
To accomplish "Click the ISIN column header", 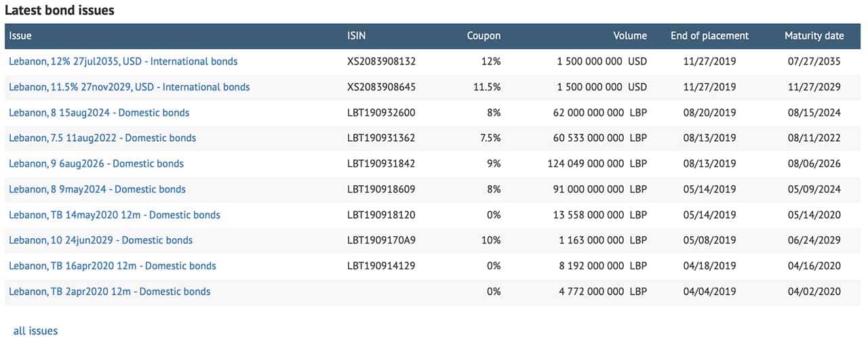I will [x=356, y=36].
